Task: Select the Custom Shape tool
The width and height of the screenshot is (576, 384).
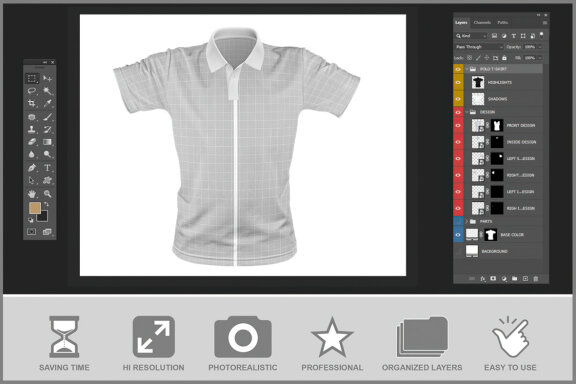Action: (x=47, y=180)
